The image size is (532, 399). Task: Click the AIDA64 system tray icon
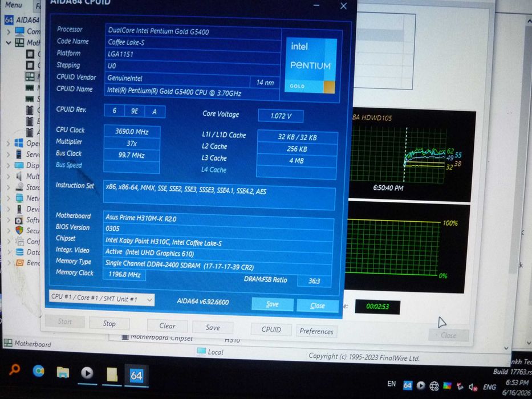pos(408,385)
